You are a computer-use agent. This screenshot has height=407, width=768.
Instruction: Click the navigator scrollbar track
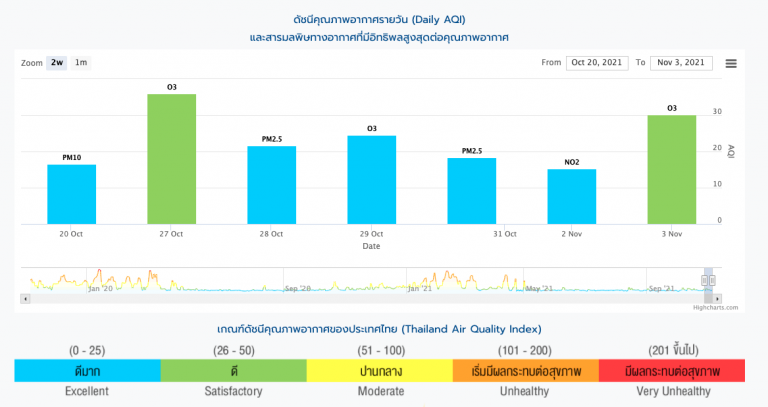pyautogui.click(x=360, y=298)
